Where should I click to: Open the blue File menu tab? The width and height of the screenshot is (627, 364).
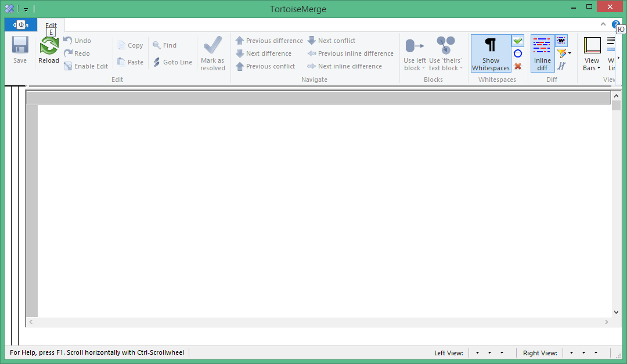[21, 25]
